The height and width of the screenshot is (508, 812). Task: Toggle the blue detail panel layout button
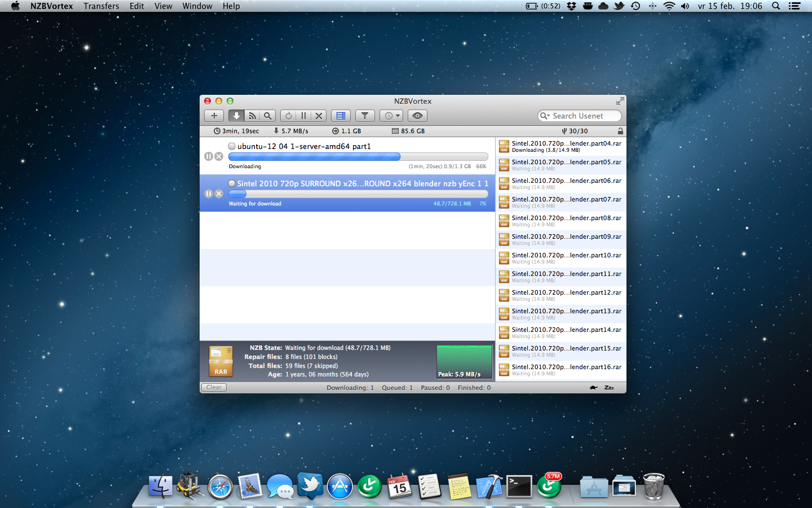click(341, 116)
